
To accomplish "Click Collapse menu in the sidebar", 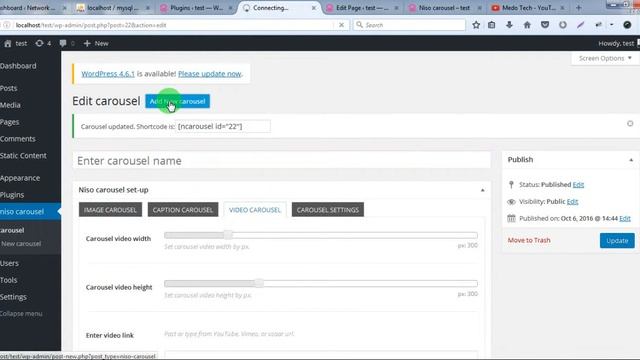I will 21,313.
